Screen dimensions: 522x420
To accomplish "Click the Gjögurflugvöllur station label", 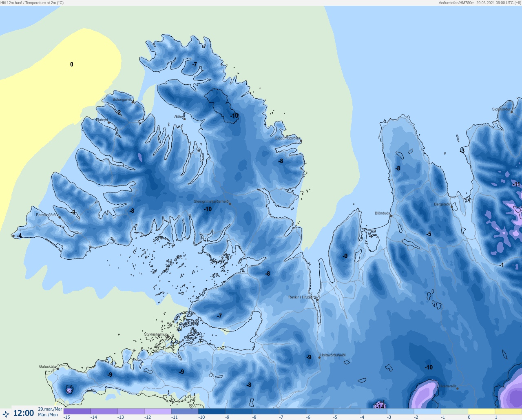I will [288, 138].
